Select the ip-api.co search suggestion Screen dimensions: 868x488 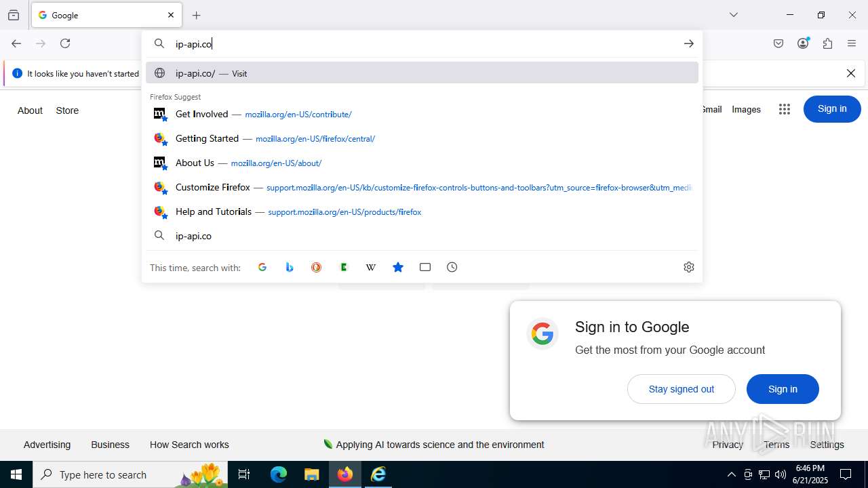point(422,236)
